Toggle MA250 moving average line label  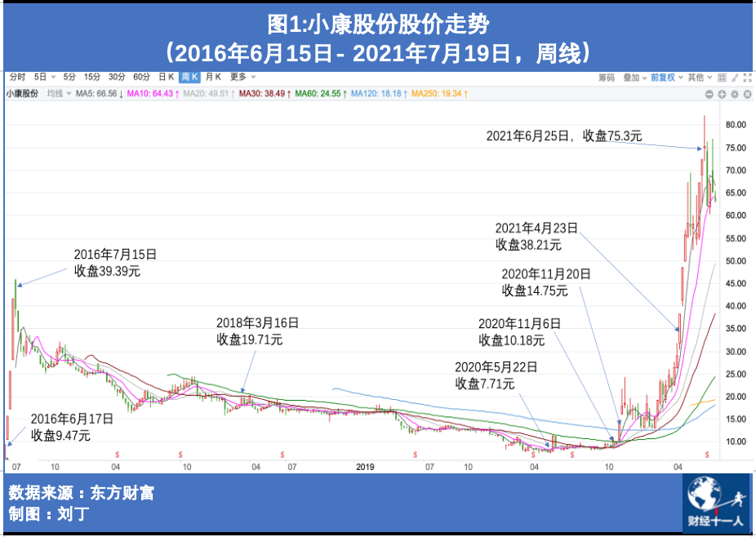(x=439, y=94)
